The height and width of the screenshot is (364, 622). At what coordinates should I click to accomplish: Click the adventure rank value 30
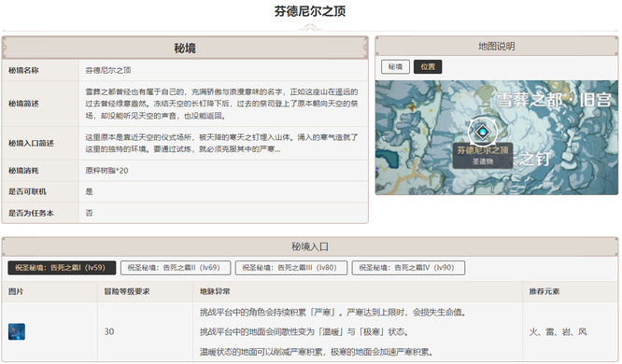(109, 331)
